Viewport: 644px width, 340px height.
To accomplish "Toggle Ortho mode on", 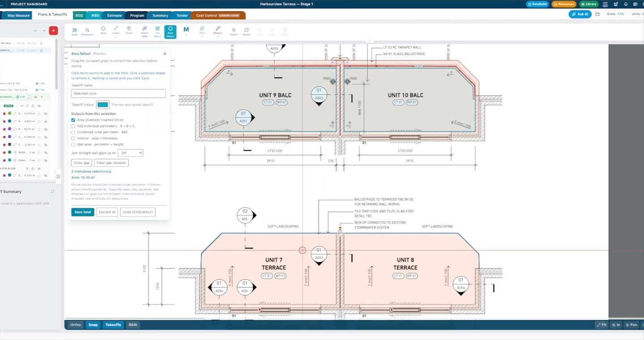I will [x=76, y=325].
